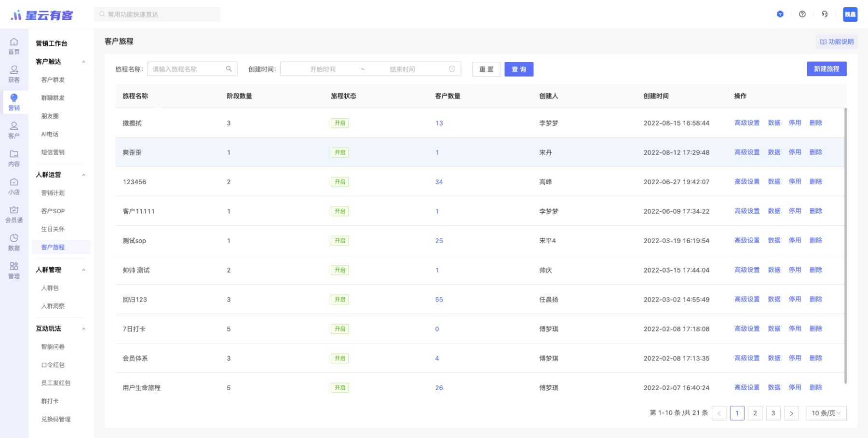Open 生日关怀 menu item

click(53, 229)
